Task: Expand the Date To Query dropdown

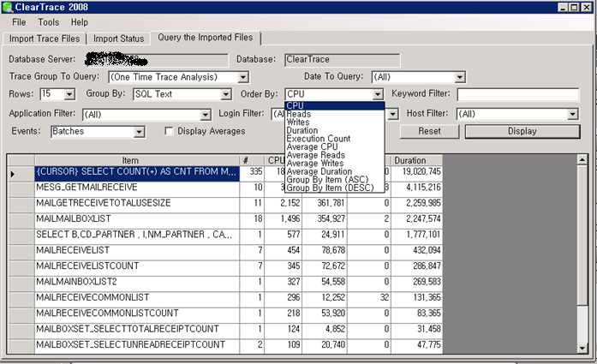Action: click(x=460, y=77)
